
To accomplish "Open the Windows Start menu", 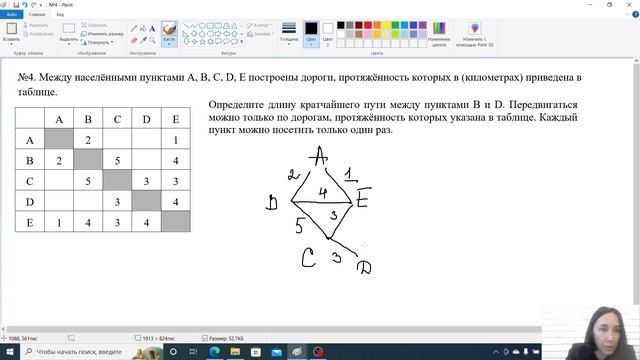I will click(x=9, y=352).
